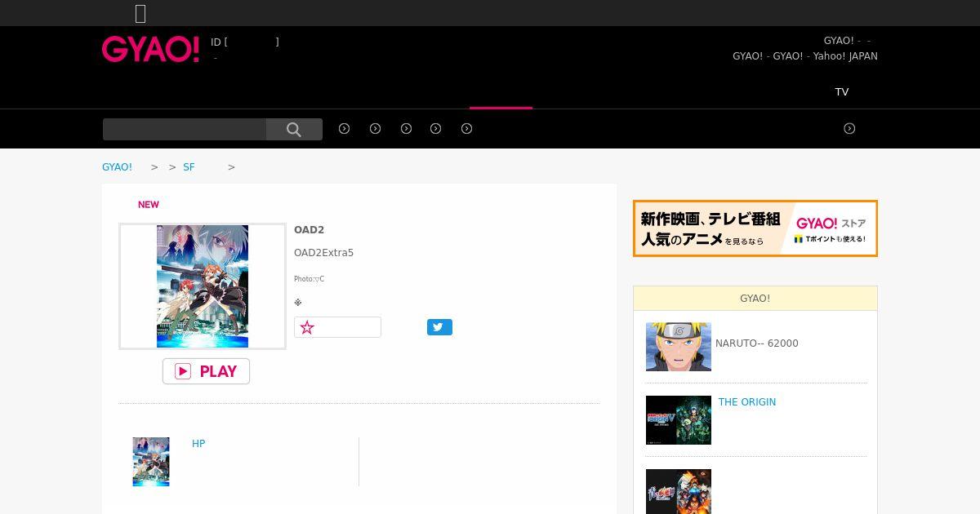Image resolution: width=980 pixels, height=514 pixels.
Task: Click the GYAO! breadcrumb link
Action: click(x=117, y=166)
